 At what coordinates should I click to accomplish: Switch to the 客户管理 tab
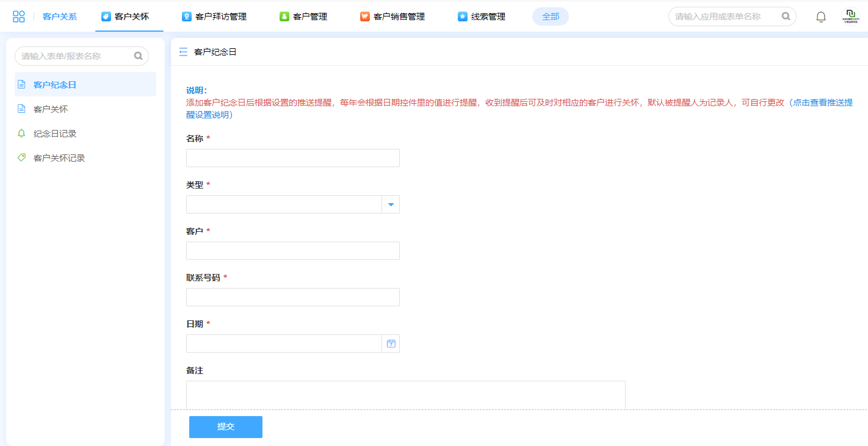pyautogui.click(x=303, y=16)
